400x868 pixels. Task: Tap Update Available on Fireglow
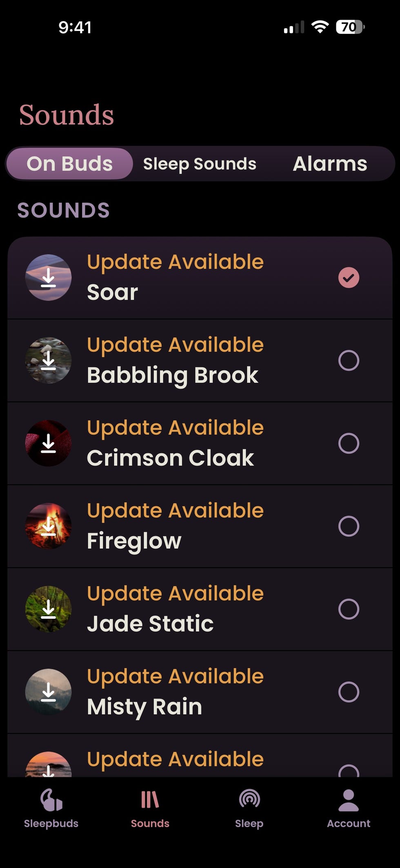tap(176, 510)
